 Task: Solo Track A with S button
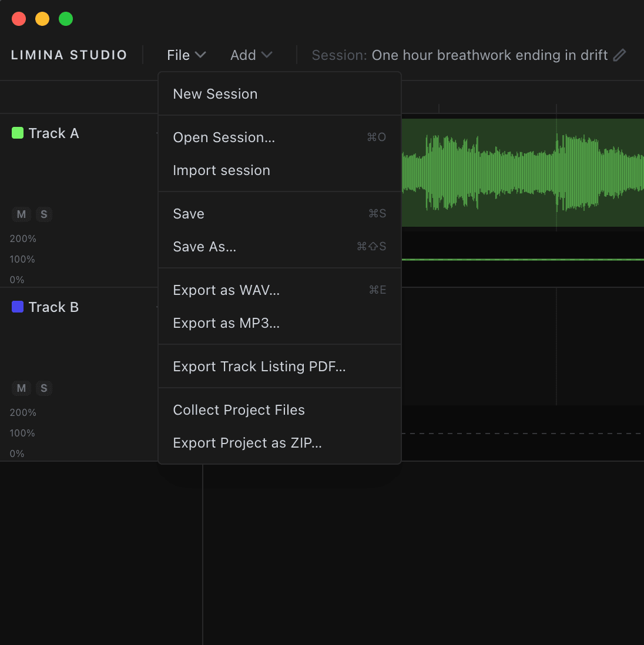click(44, 214)
